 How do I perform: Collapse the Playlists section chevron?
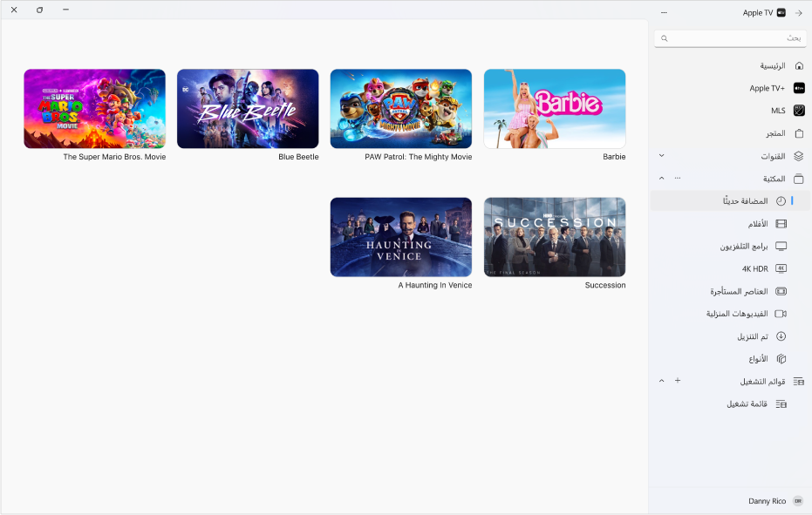(661, 381)
